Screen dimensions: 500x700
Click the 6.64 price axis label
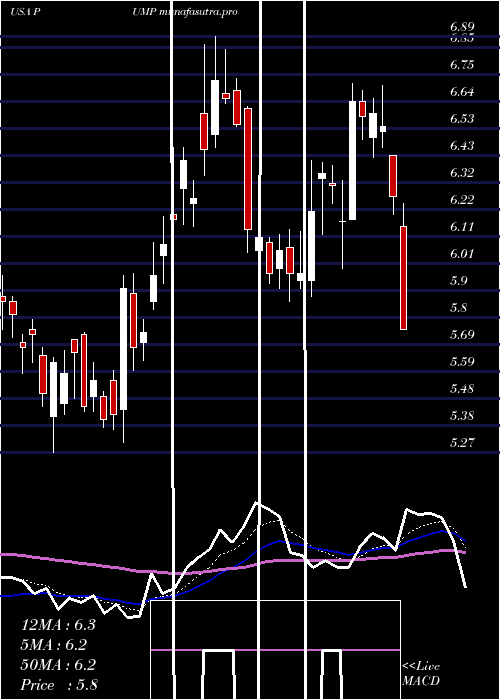click(462, 92)
